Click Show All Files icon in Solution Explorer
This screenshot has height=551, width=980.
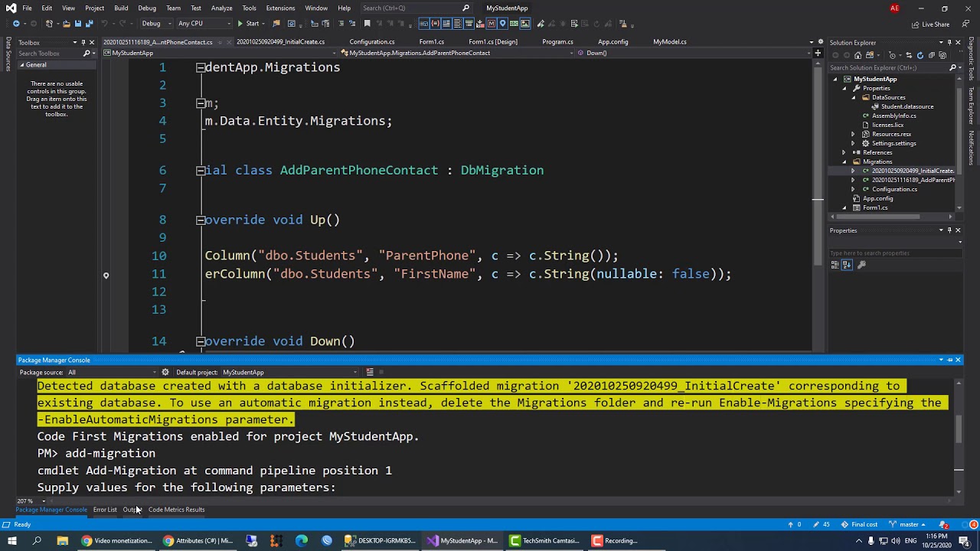click(942, 55)
